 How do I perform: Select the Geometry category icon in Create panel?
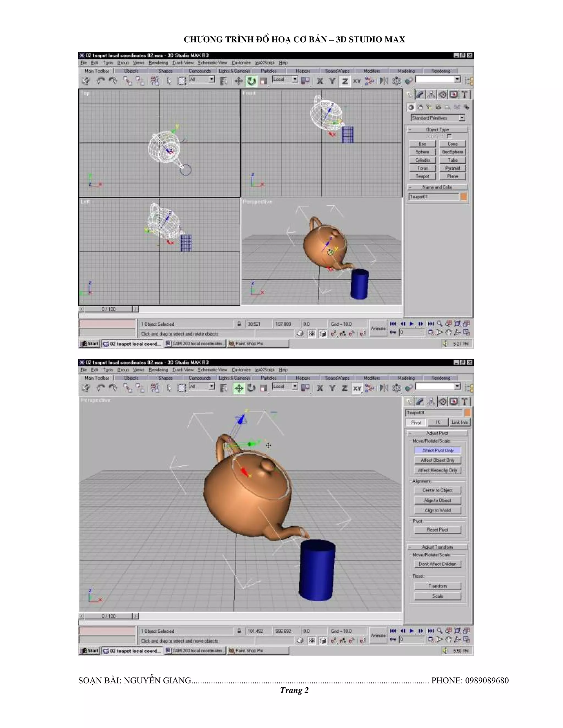[x=411, y=107]
